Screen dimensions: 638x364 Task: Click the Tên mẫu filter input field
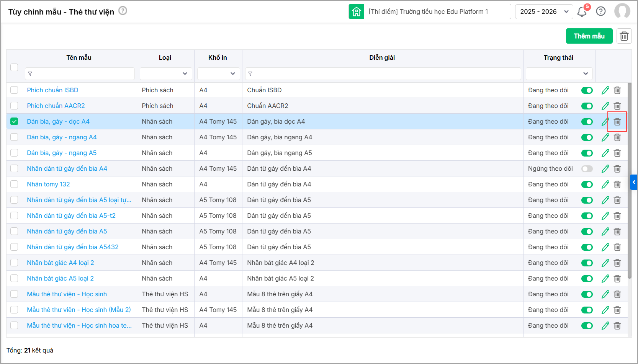[80, 73]
